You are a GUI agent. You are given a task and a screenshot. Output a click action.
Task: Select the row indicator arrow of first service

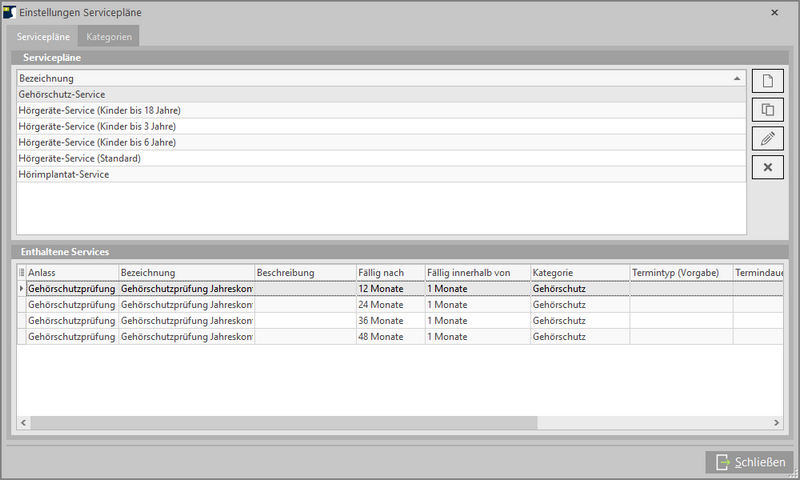pyautogui.click(x=22, y=289)
